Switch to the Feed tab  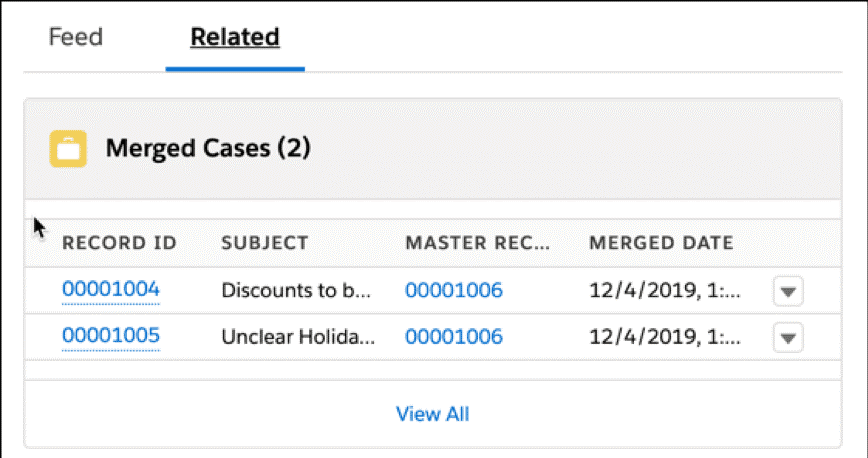(75, 38)
